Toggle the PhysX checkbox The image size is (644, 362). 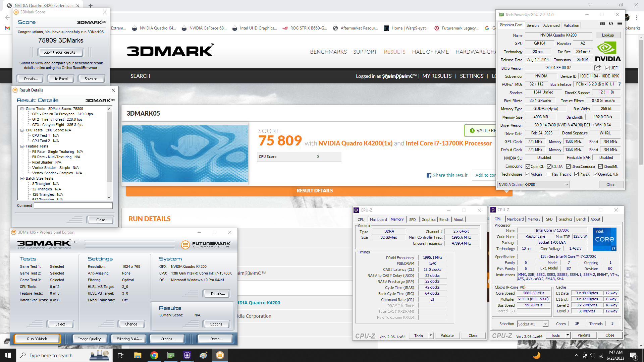pos(576,174)
